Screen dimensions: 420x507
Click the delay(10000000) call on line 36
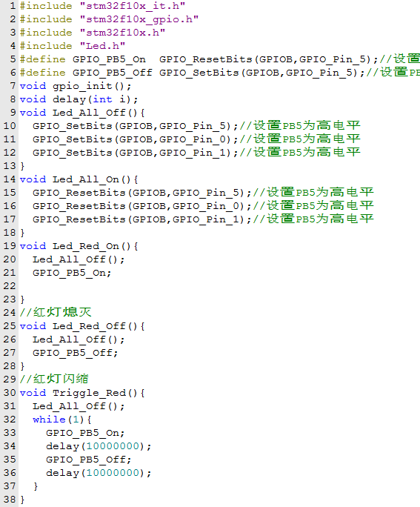[99, 473]
